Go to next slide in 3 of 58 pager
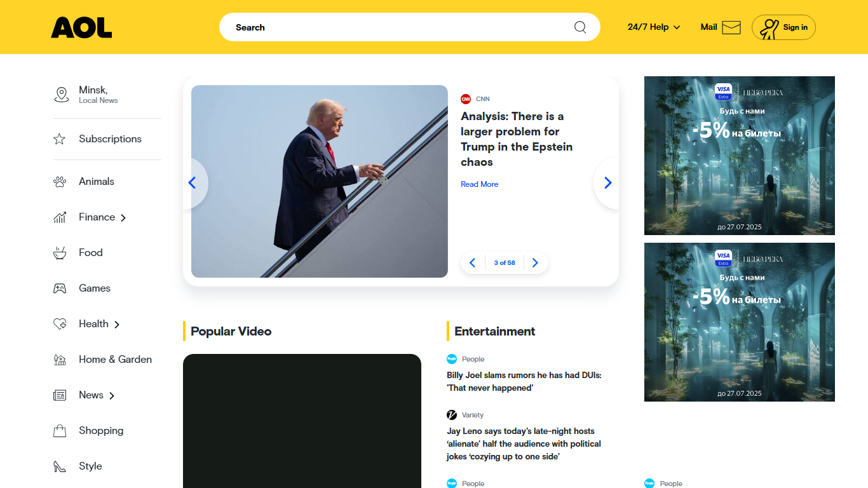 (x=535, y=263)
